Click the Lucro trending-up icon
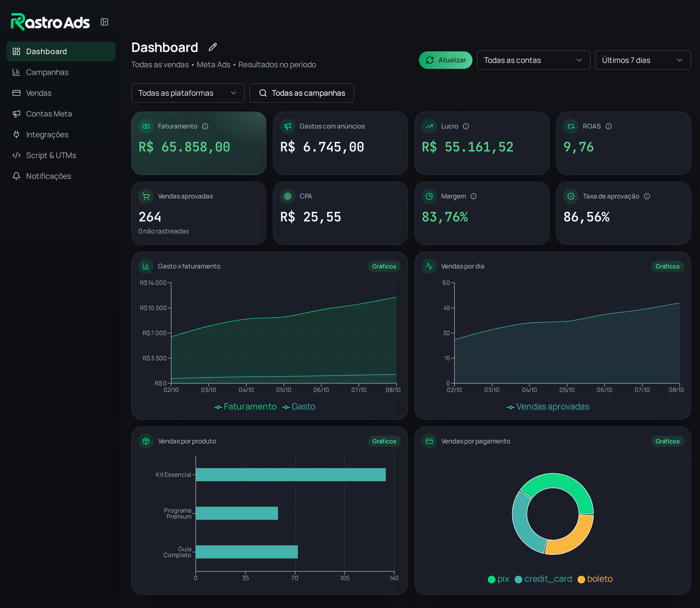The height and width of the screenshot is (608, 700). click(x=429, y=126)
